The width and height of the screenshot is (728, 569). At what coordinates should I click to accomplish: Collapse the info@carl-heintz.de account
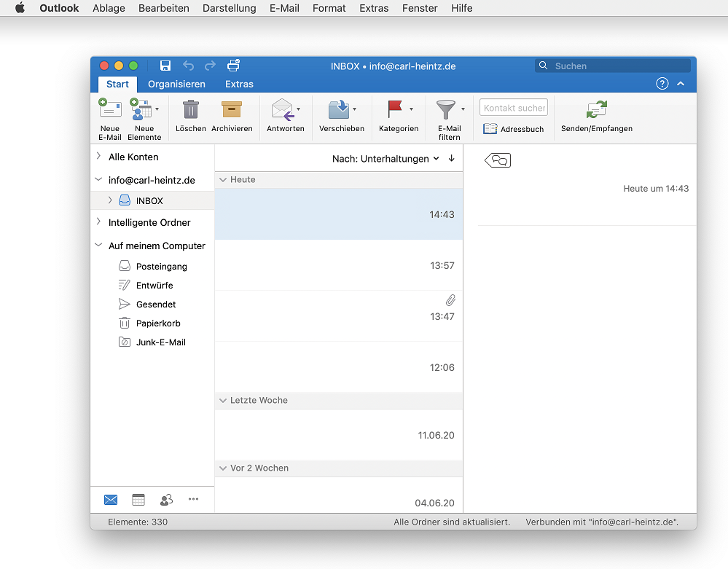point(98,180)
